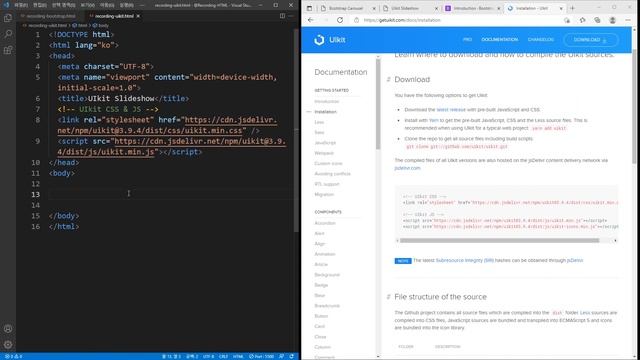Click the Less link in File structure paragraph
This screenshot has height=360, width=640.
(584, 313)
